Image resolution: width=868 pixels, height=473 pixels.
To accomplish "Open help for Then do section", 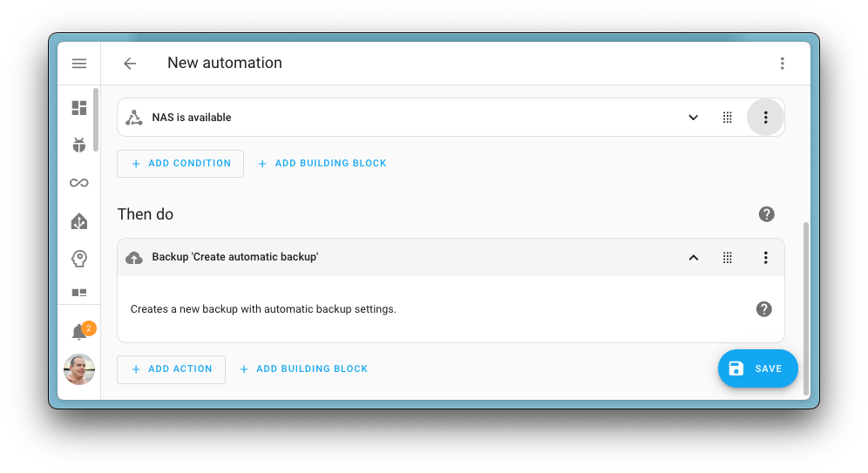I will pos(766,214).
